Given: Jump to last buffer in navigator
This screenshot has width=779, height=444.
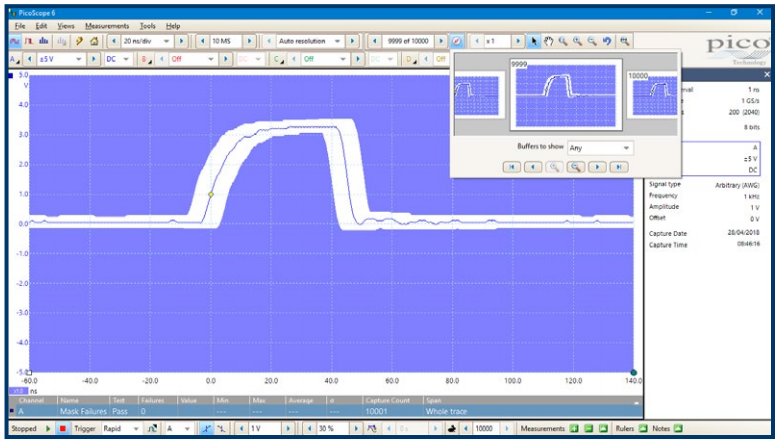Looking at the screenshot, I should 619,167.
